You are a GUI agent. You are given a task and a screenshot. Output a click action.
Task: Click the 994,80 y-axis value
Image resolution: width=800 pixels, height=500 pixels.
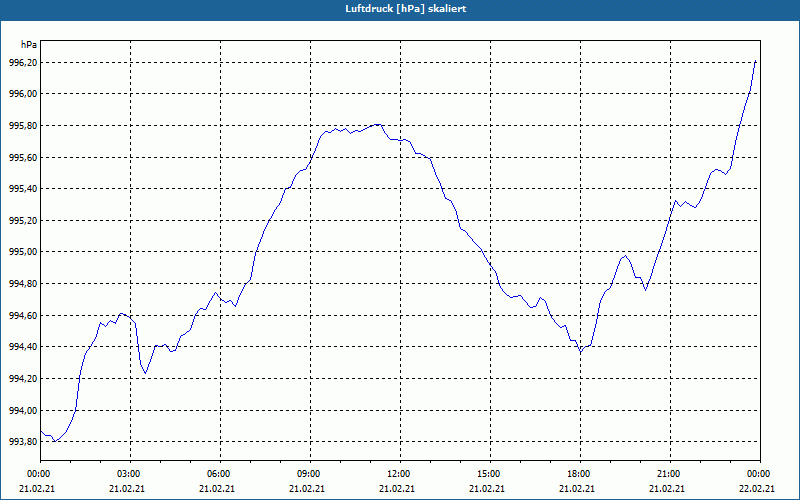23,284
